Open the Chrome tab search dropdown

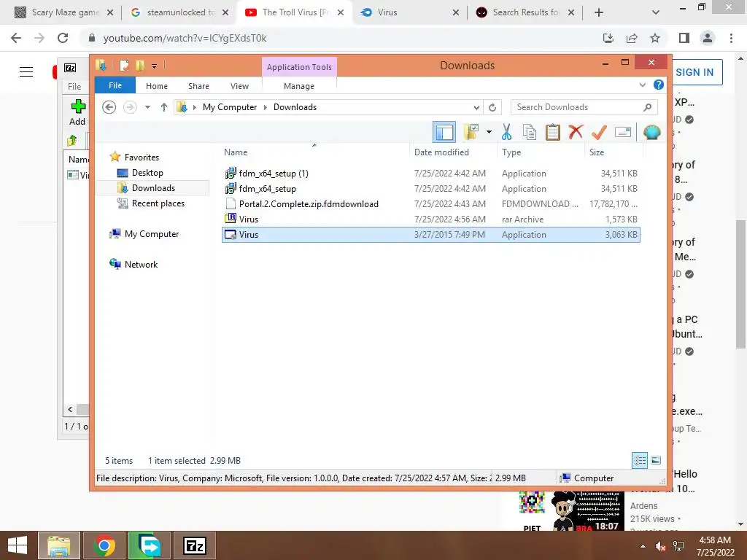[656, 12]
